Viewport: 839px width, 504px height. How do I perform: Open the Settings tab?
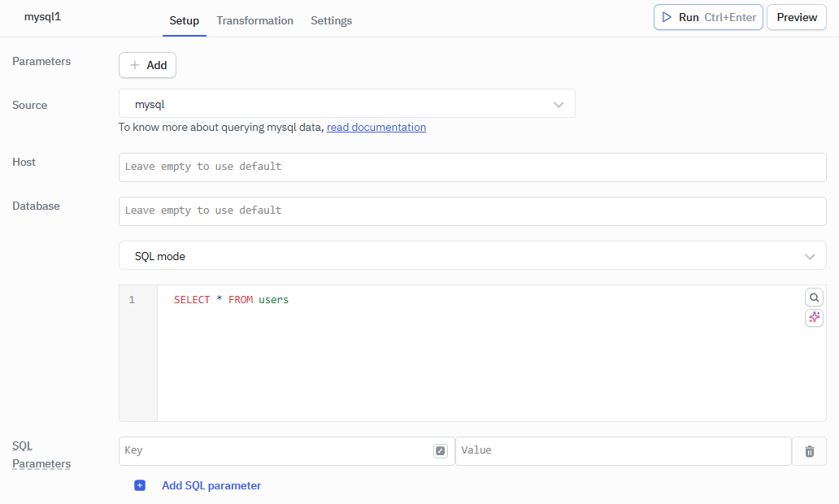point(331,20)
